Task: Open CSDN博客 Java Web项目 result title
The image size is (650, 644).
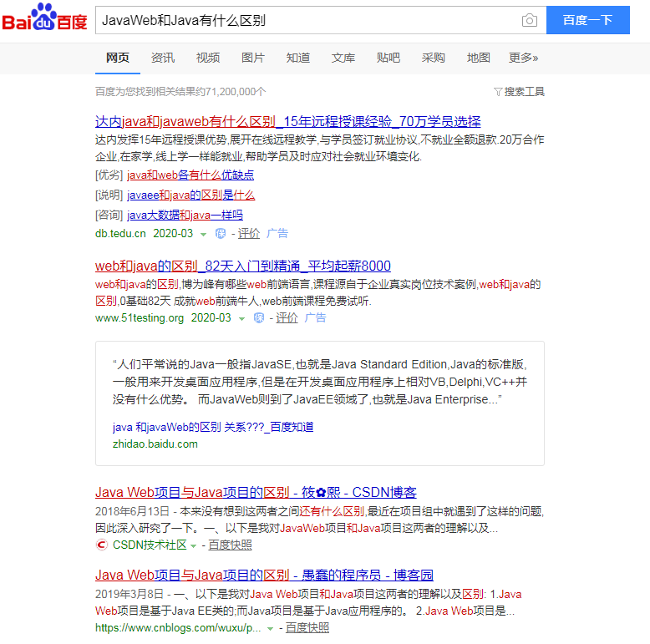Action: point(256,492)
